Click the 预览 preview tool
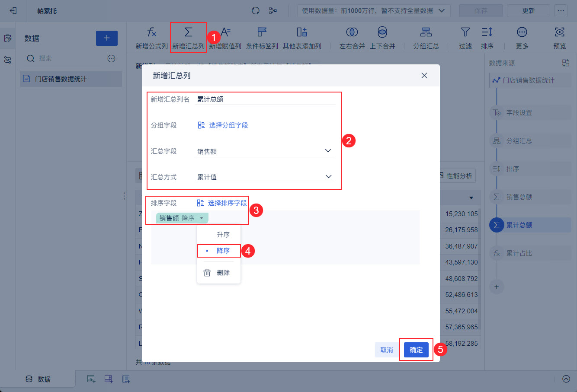This screenshot has height=392, width=577. click(x=560, y=38)
